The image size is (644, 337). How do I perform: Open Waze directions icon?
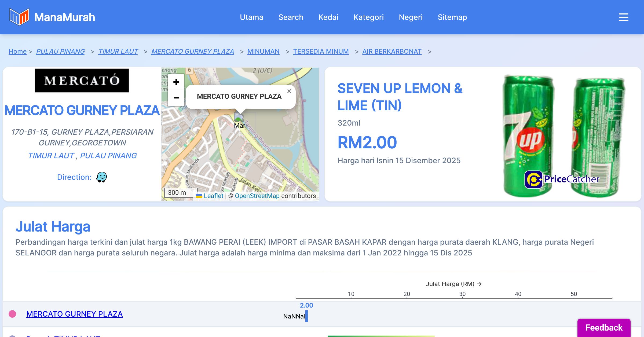pos(101,177)
